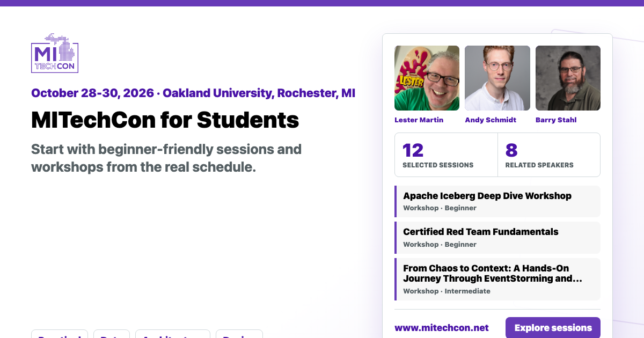Select the fourth partially visible tag chip
644x338 pixels.
(239, 334)
